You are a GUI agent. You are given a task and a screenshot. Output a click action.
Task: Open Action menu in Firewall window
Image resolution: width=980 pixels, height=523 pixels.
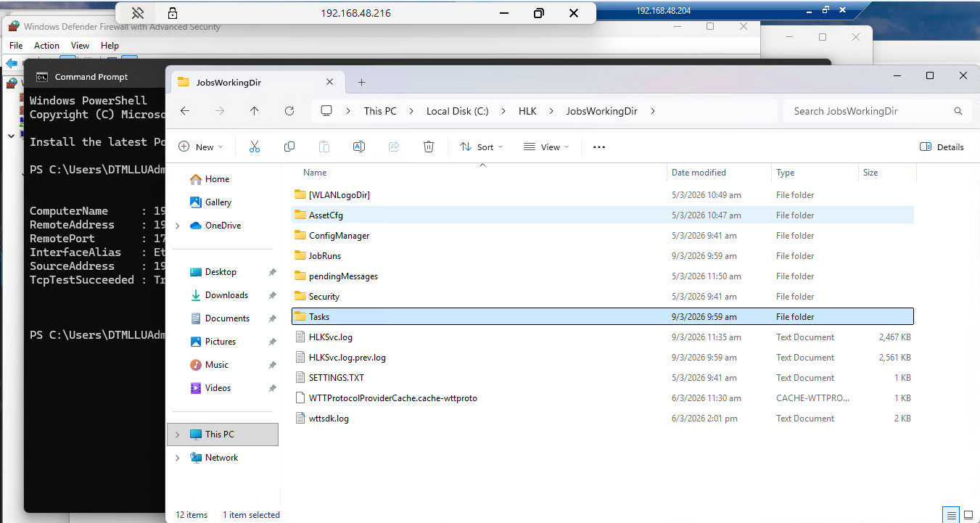click(x=46, y=45)
